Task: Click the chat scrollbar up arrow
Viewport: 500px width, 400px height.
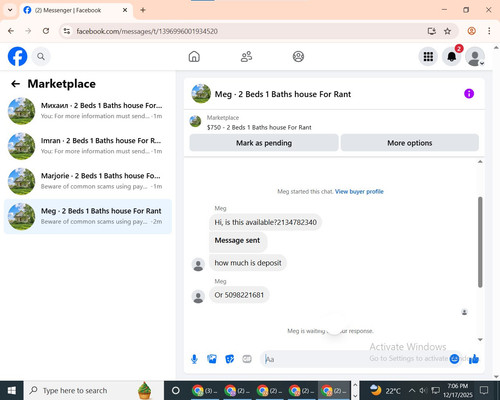Action: (x=480, y=162)
